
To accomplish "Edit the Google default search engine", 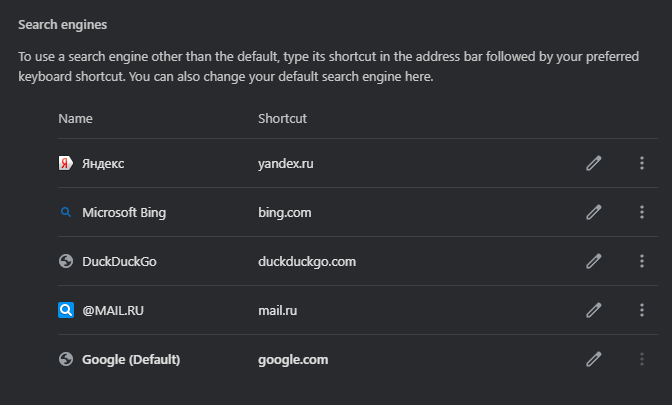I will [x=593, y=359].
